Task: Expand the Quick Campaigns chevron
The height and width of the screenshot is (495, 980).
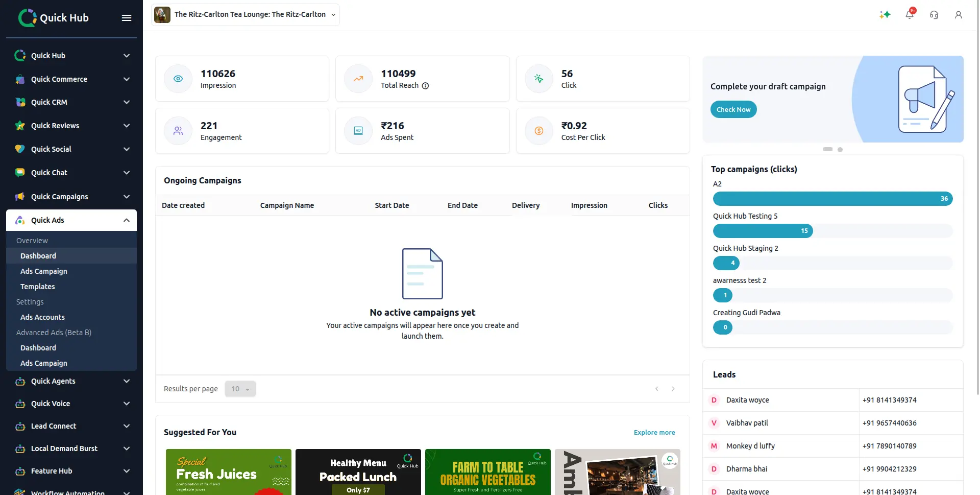Action: pos(127,197)
